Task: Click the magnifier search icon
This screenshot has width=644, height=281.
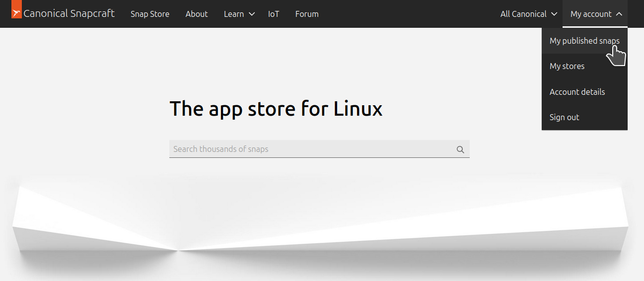Action: pos(460,149)
